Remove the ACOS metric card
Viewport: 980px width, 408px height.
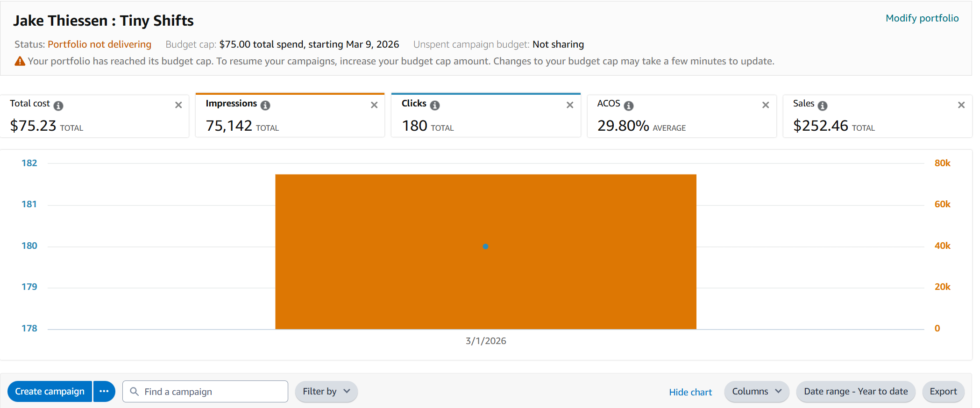click(x=766, y=105)
